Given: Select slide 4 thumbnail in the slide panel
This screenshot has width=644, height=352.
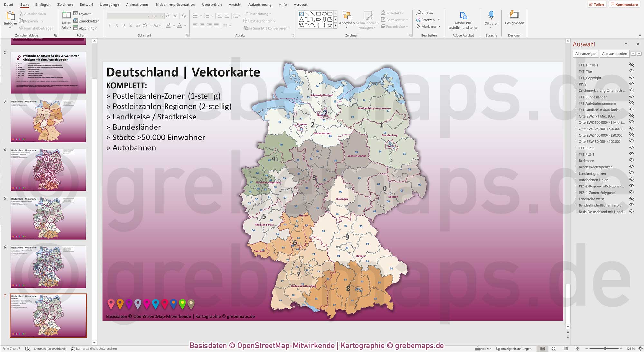Looking at the screenshot, I should (48, 170).
